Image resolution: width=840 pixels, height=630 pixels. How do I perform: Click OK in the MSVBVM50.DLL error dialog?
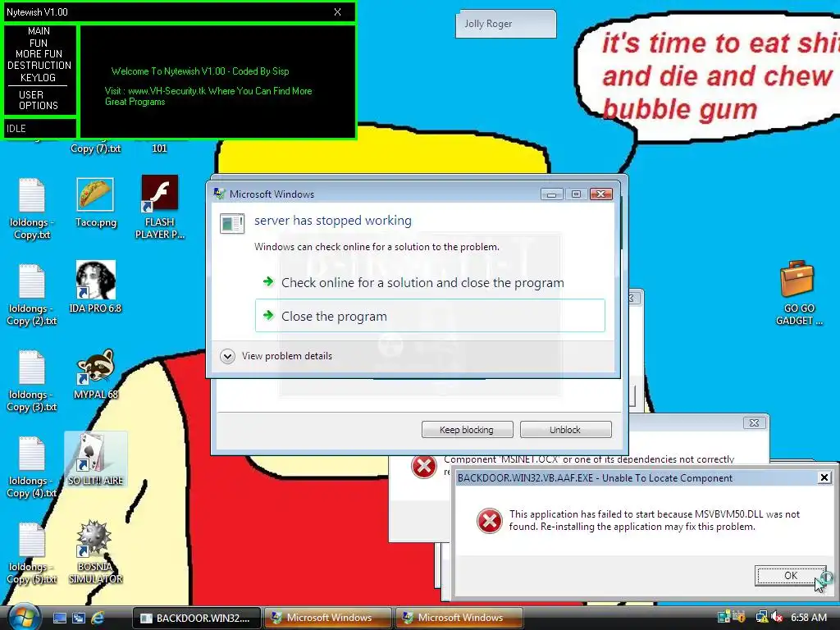coord(791,575)
